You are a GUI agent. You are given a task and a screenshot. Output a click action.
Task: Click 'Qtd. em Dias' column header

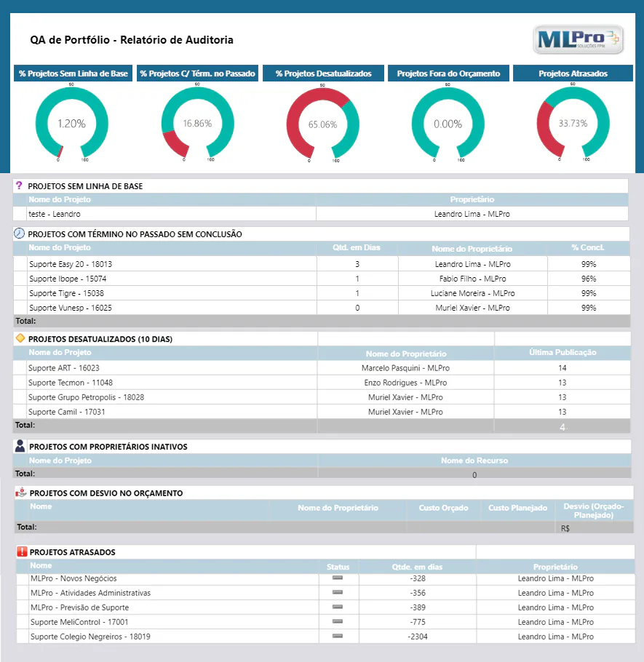357,247
